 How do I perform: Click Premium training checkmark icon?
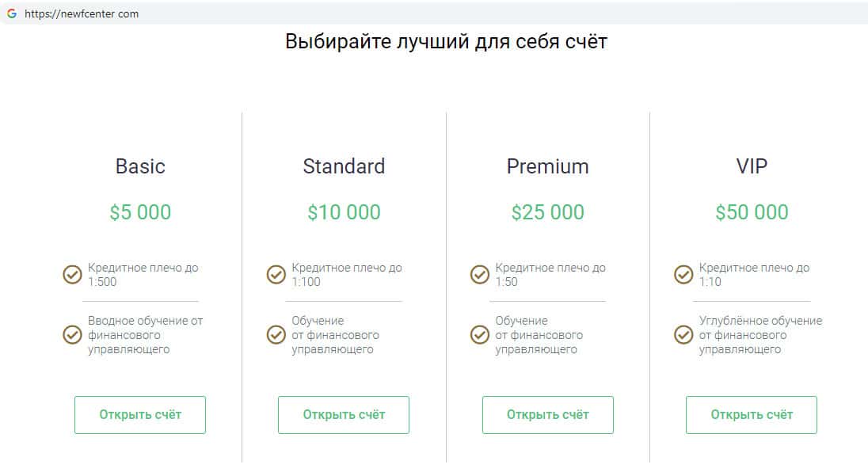click(x=480, y=334)
